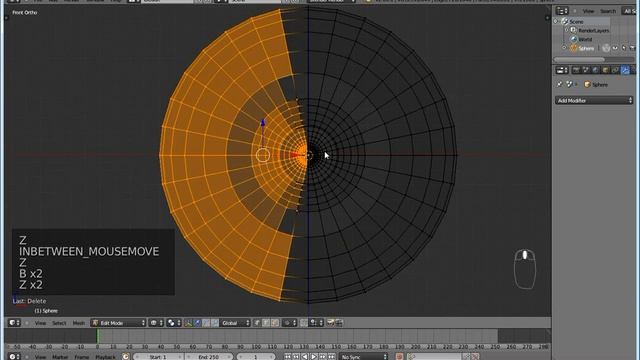Open the timeline View menu
The height and width of the screenshot is (360, 640).
click(40, 357)
